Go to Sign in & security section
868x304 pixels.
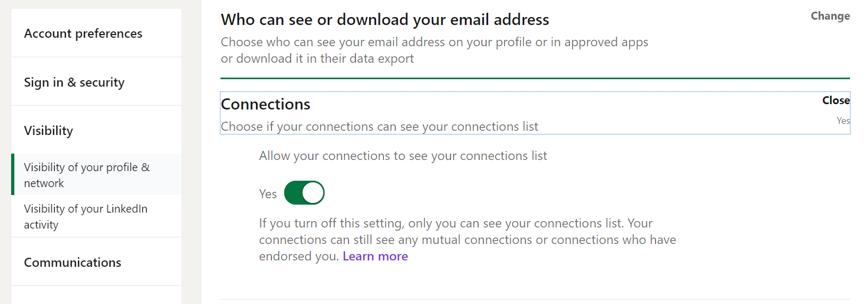point(74,82)
